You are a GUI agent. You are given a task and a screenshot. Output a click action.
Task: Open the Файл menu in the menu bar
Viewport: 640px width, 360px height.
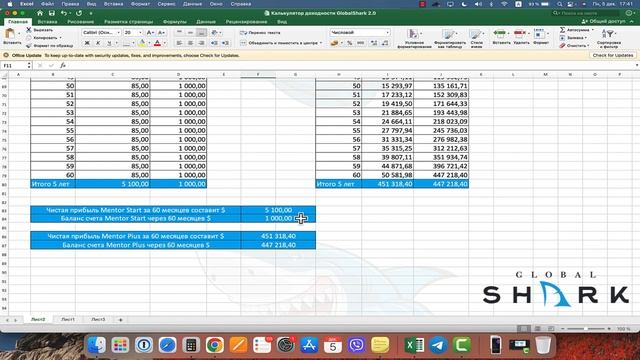(x=47, y=4)
